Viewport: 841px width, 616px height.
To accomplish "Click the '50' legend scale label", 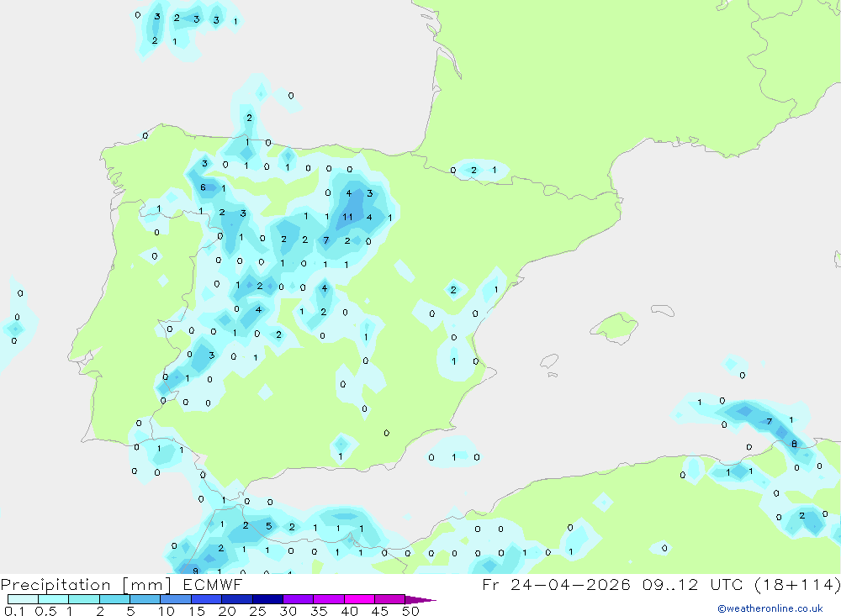I will coord(411,611).
